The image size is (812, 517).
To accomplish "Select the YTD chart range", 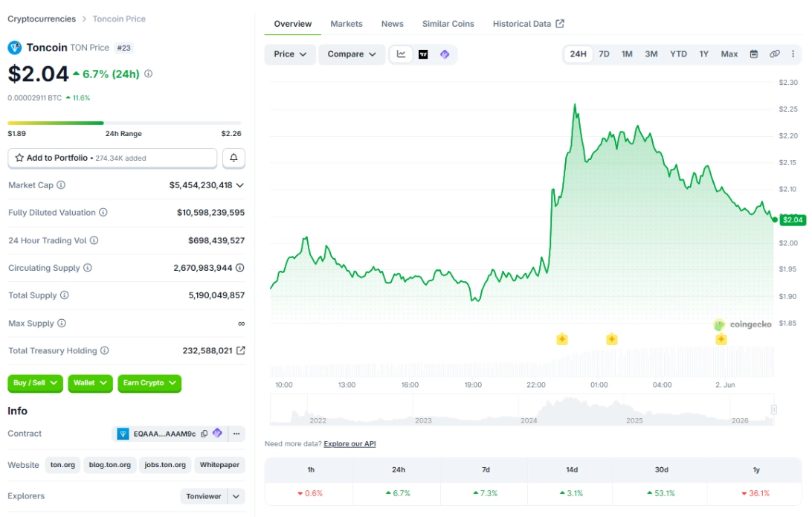I will tap(678, 54).
